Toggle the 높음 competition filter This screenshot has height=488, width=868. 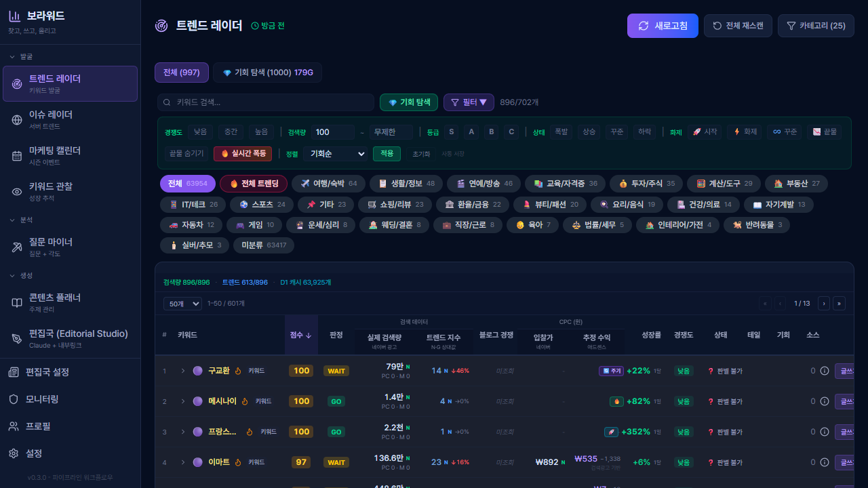point(261,132)
